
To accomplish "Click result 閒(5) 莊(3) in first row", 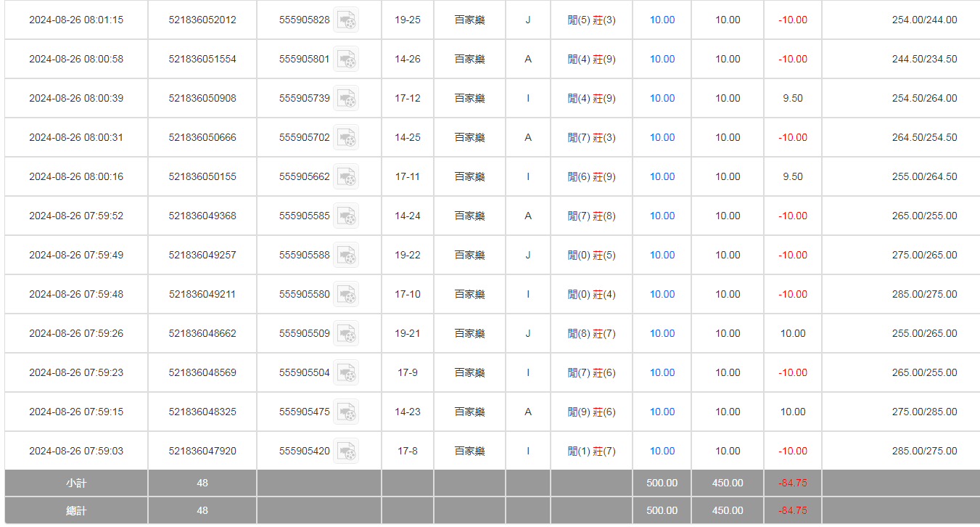I will (x=591, y=20).
